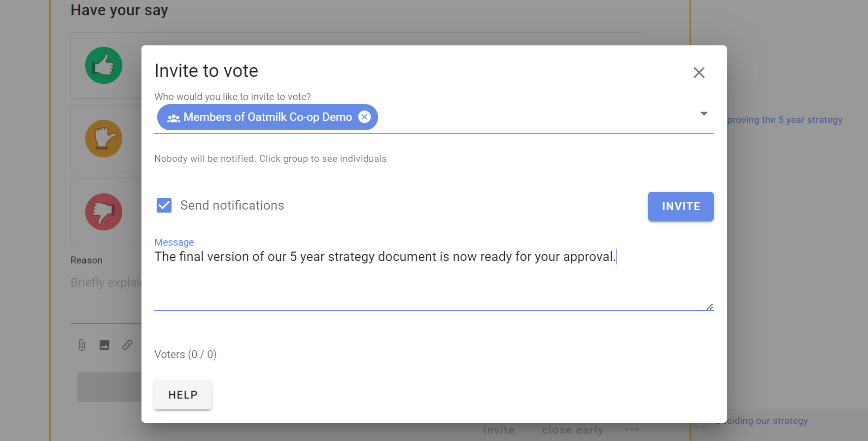868x441 pixels.
Task: Open the three-dots more options menu
Action: pyautogui.click(x=631, y=429)
